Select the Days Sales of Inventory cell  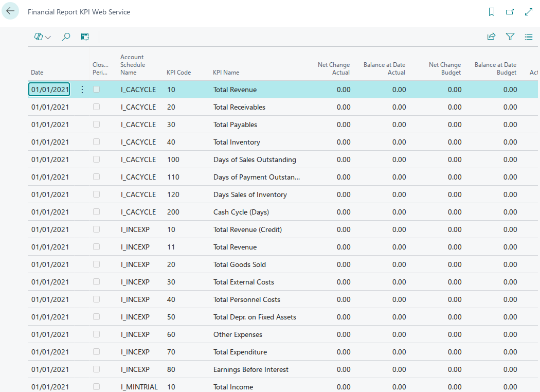(250, 194)
